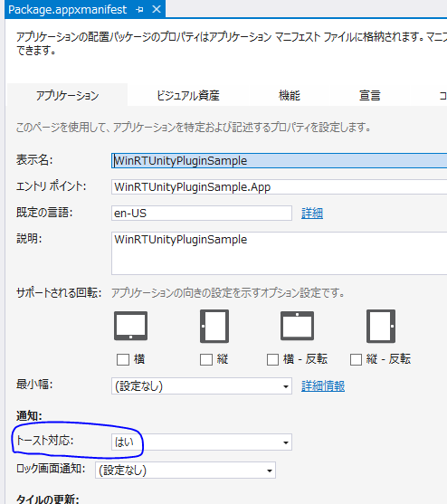Enable the 横 rotation checkbox
Viewport: 447px width, 504px height.
click(x=123, y=360)
